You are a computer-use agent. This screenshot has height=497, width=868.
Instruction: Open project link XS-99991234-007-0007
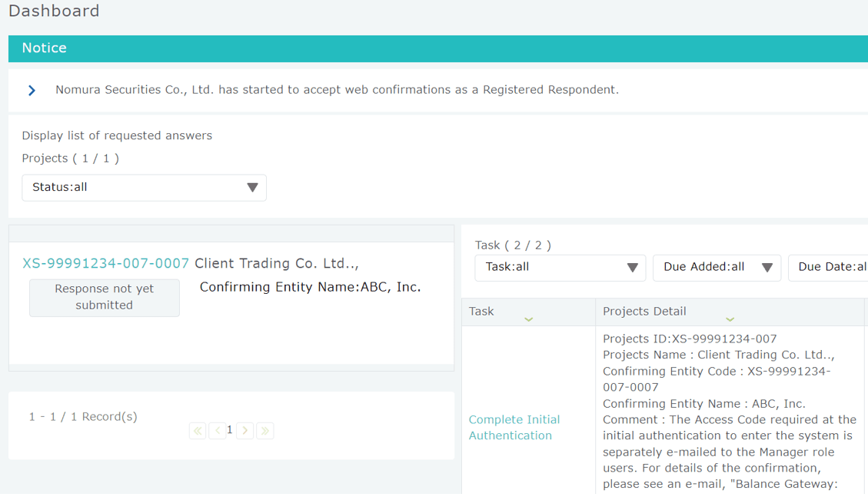(105, 263)
